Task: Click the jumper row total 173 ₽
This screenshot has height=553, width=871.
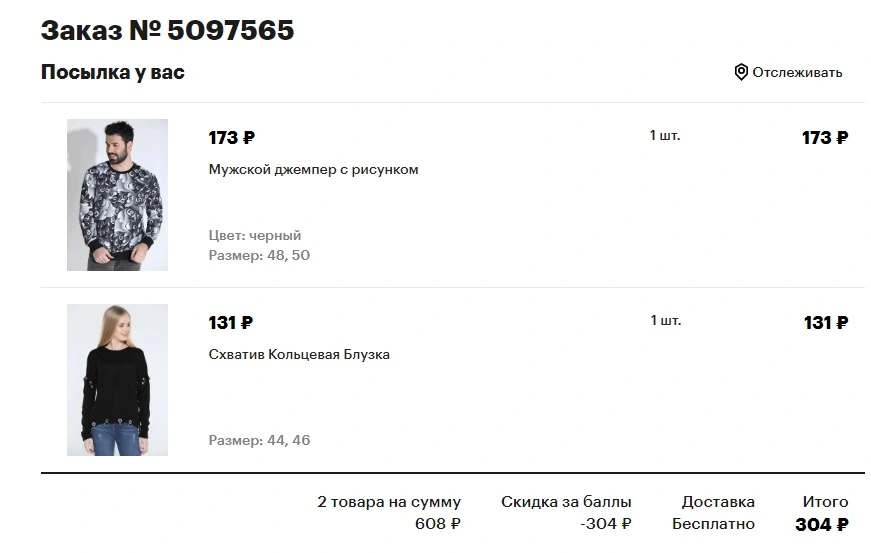Action: (825, 137)
